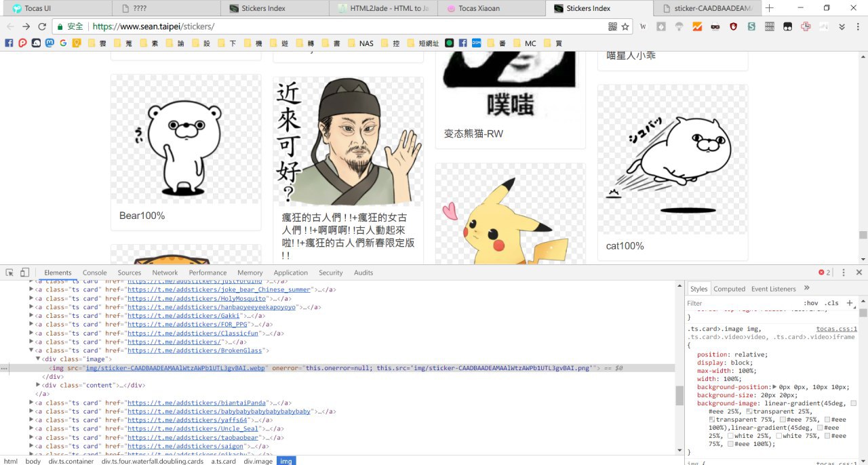Open the tocas.css:1 source link

point(836,329)
